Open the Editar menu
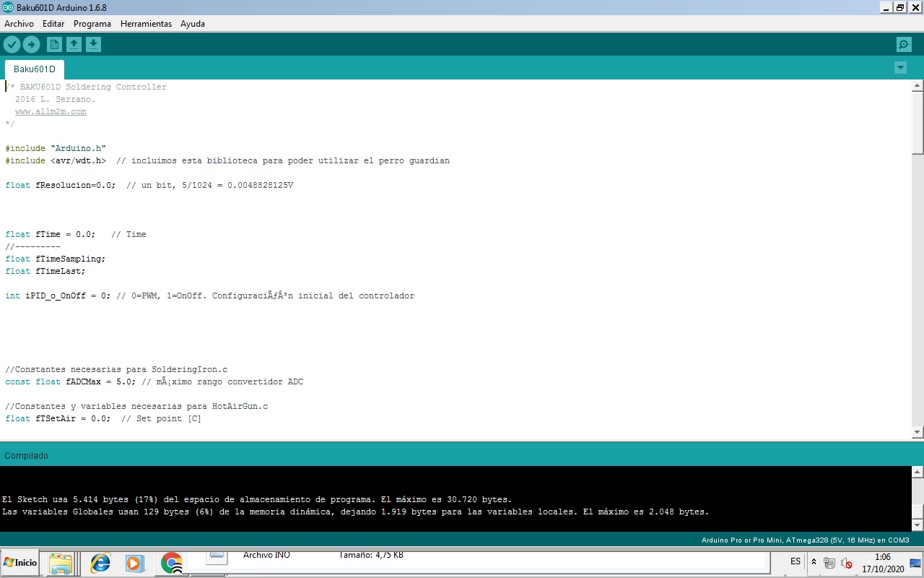 click(53, 24)
